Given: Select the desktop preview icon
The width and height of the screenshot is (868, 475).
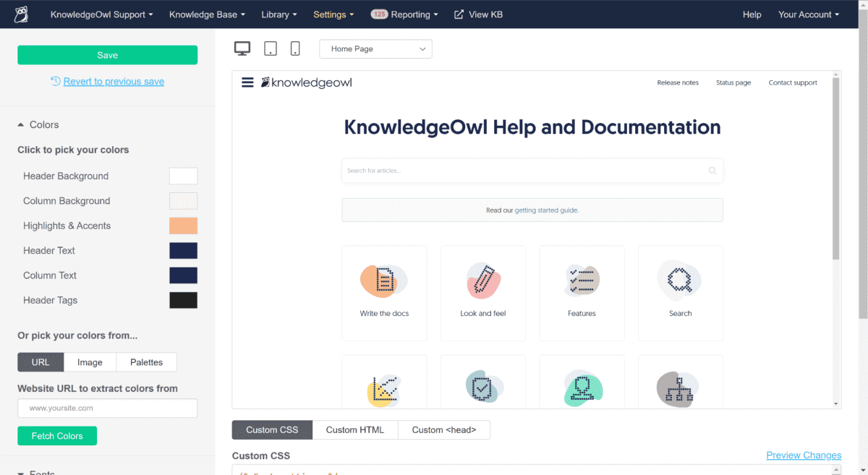Looking at the screenshot, I should click(x=242, y=48).
